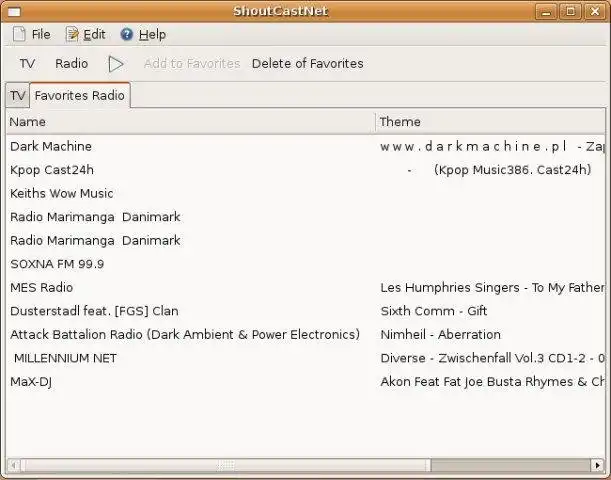Switch to the TV tab

[18, 95]
